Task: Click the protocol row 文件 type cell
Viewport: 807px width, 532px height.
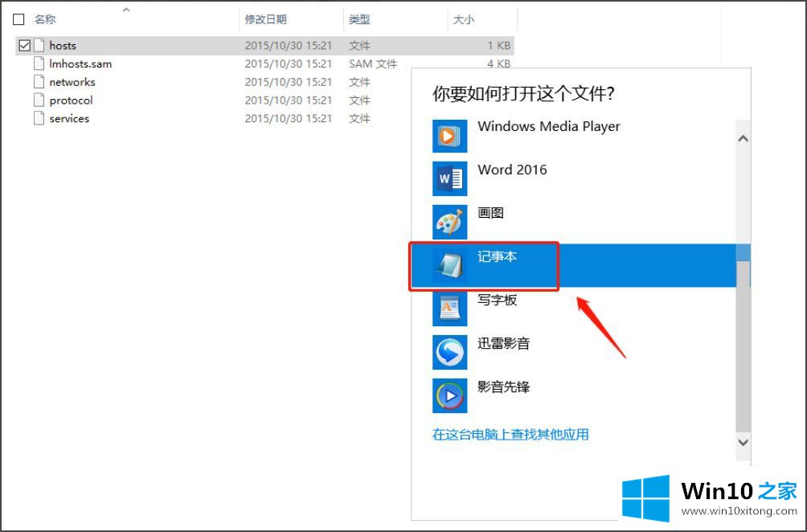Action: (x=359, y=100)
